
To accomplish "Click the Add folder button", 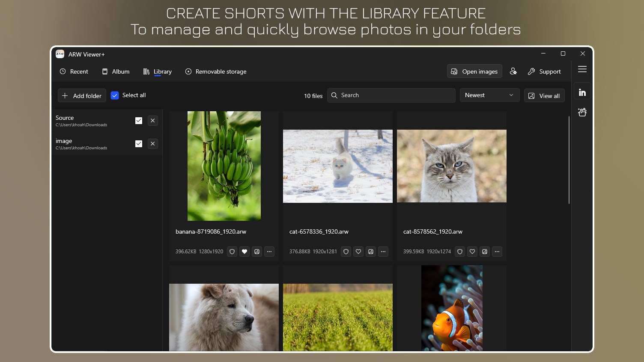I will pos(82,95).
